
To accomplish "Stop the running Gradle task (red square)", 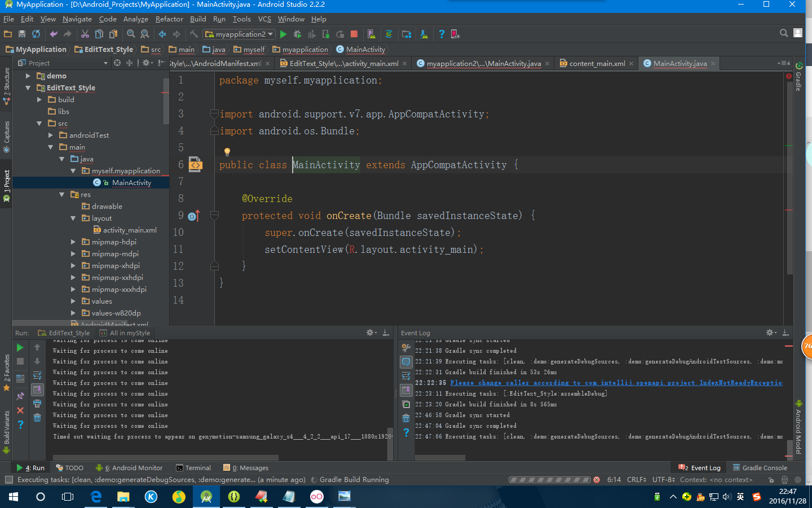I will click(x=354, y=34).
